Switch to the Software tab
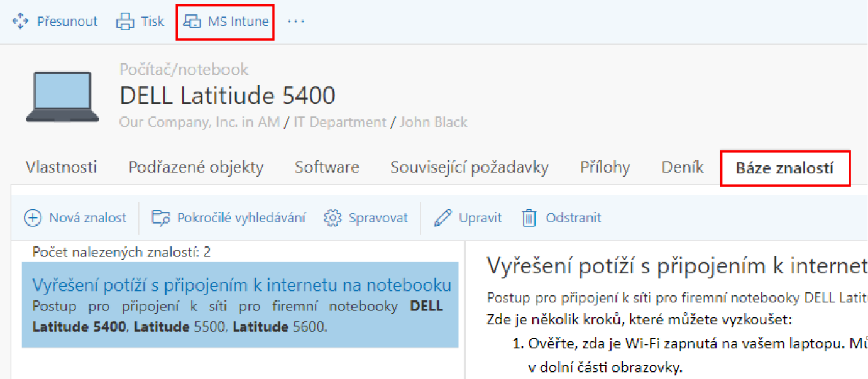 [327, 167]
